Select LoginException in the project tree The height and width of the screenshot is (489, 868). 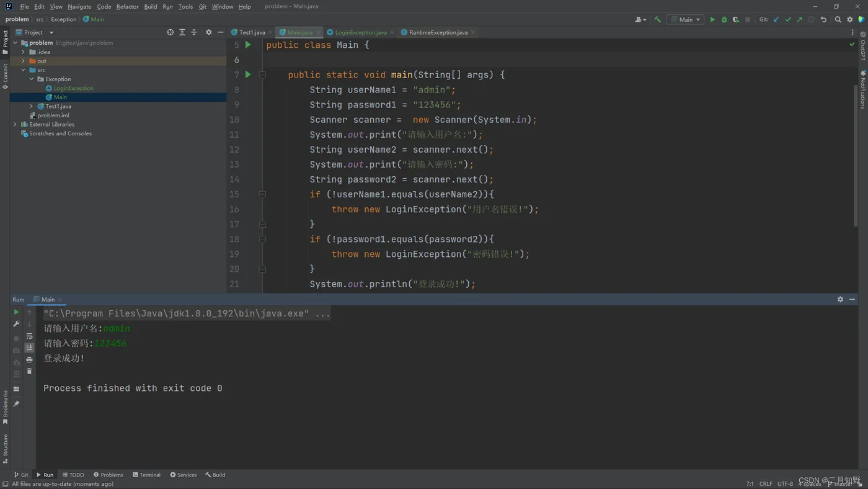pos(73,88)
